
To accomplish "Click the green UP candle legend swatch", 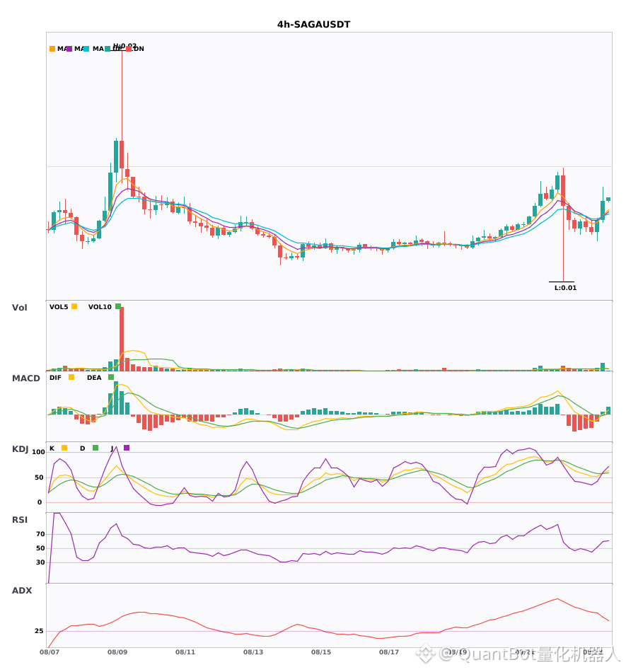I will tap(108, 49).
